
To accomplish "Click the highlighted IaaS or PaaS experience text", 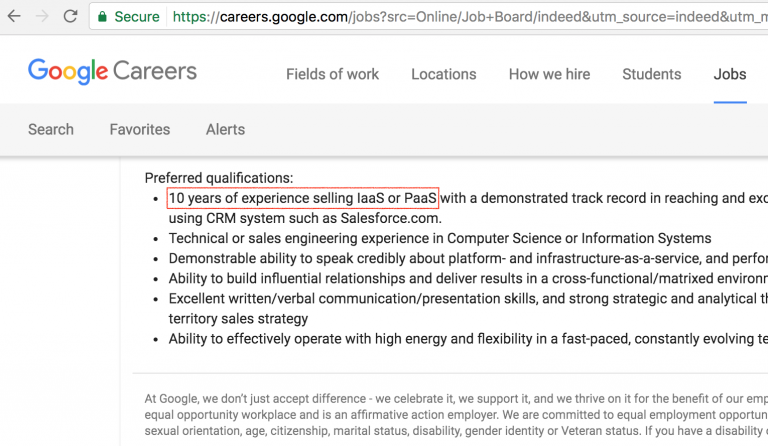I will [303, 198].
